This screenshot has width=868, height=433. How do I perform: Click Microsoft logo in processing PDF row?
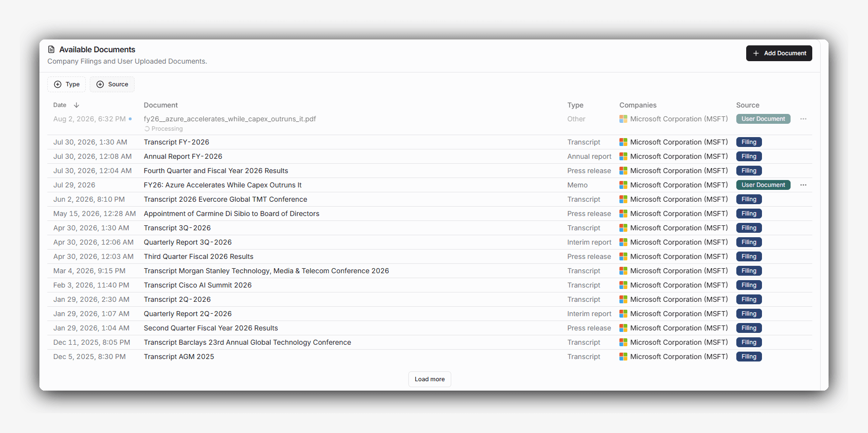(x=623, y=119)
